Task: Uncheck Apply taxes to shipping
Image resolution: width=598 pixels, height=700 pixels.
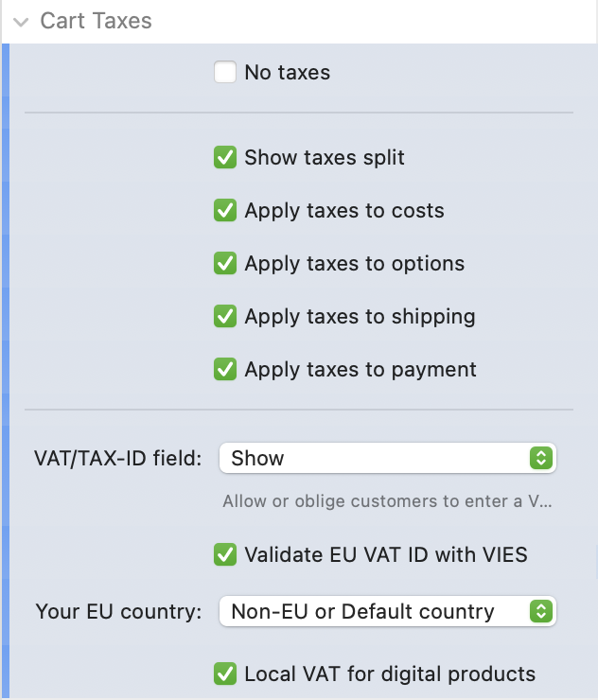Action: coord(225,316)
